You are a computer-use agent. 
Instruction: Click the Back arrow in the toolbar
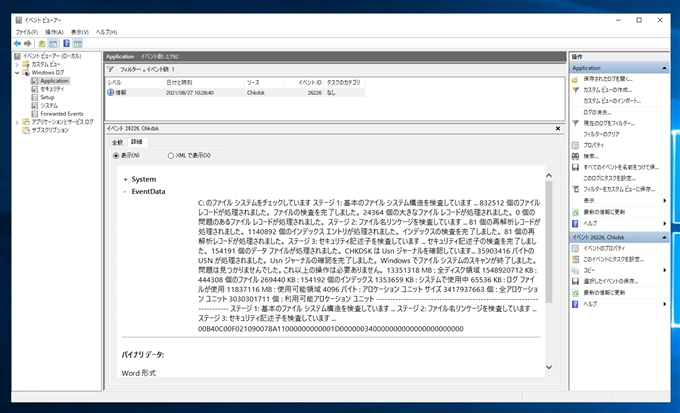tap(17, 43)
